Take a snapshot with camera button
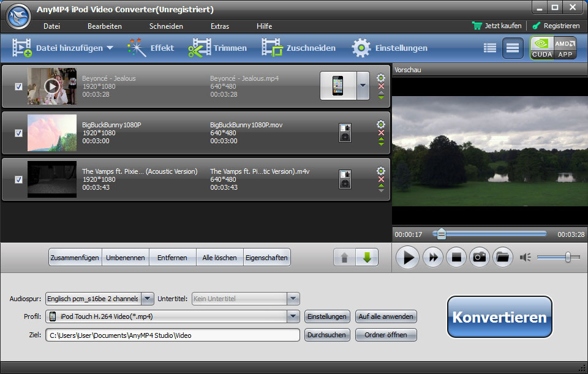This screenshot has height=374, width=588. tap(479, 258)
